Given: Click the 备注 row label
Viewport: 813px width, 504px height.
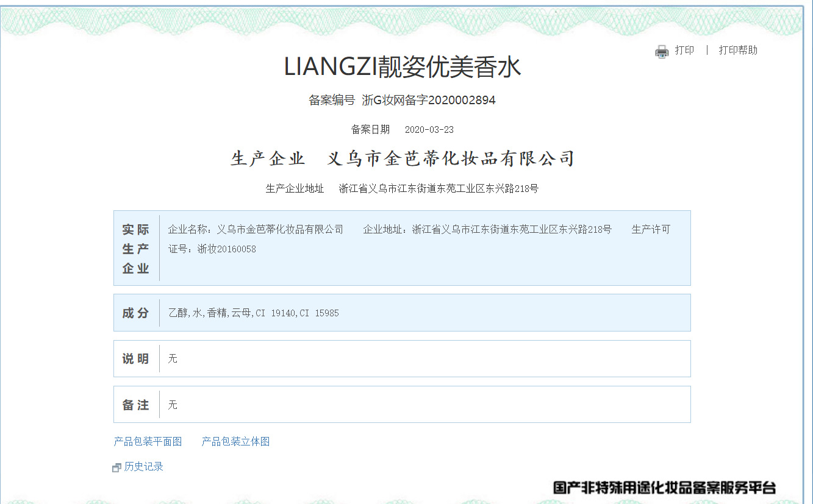Looking at the screenshot, I should [x=135, y=405].
